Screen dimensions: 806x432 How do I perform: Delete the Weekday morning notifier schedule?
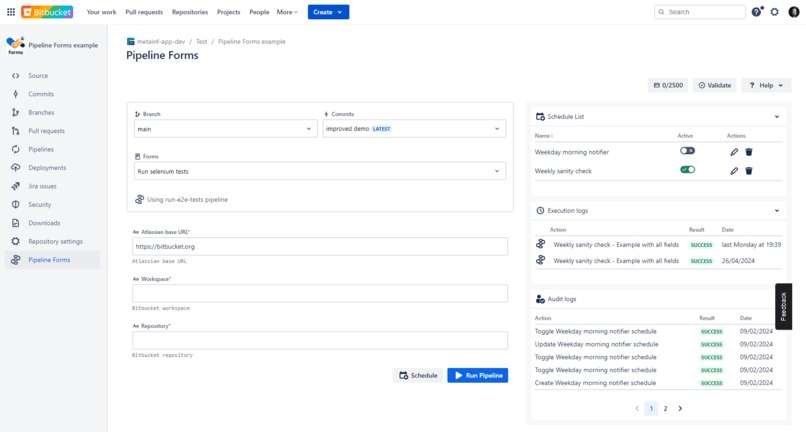point(749,152)
